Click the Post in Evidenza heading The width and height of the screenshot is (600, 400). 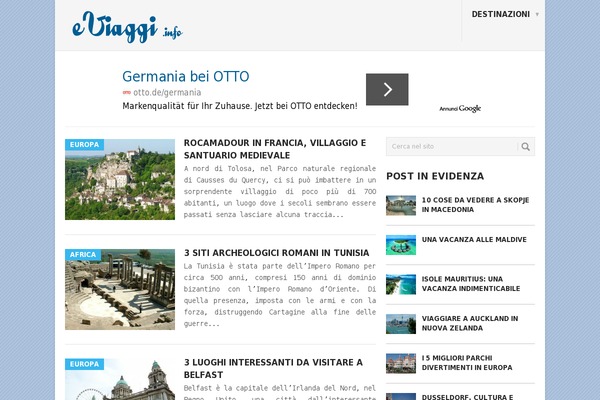(x=435, y=176)
